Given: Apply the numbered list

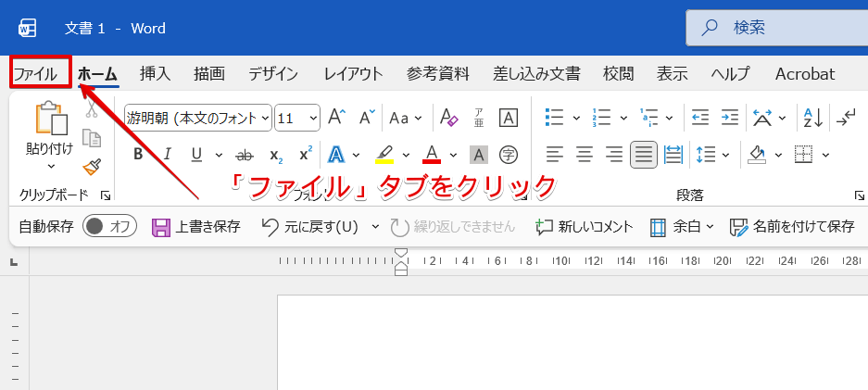Looking at the screenshot, I should click(602, 118).
